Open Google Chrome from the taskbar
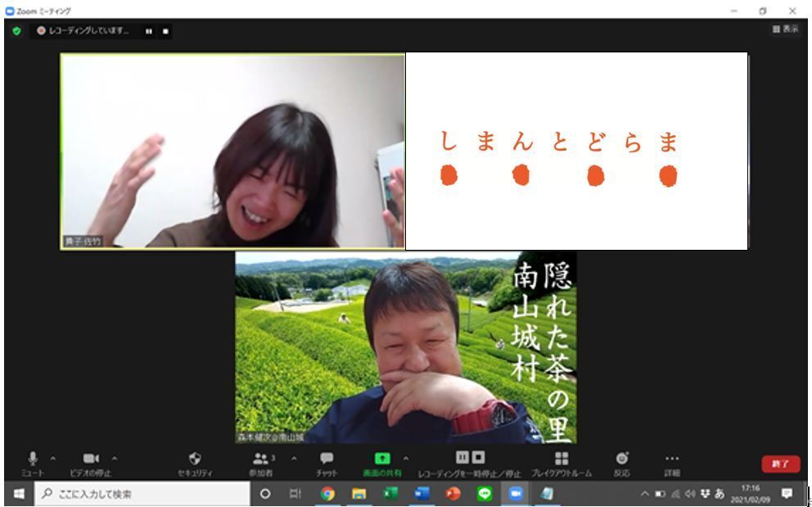812x507 pixels. [327, 494]
